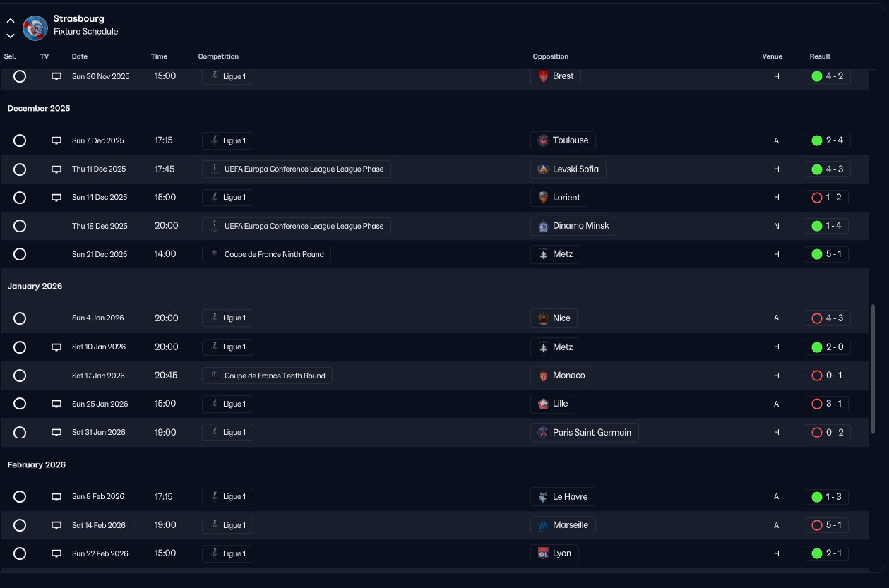Screen dimensions: 889x588
Task: Sort by the Venue column header
Action: [x=772, y=56]
